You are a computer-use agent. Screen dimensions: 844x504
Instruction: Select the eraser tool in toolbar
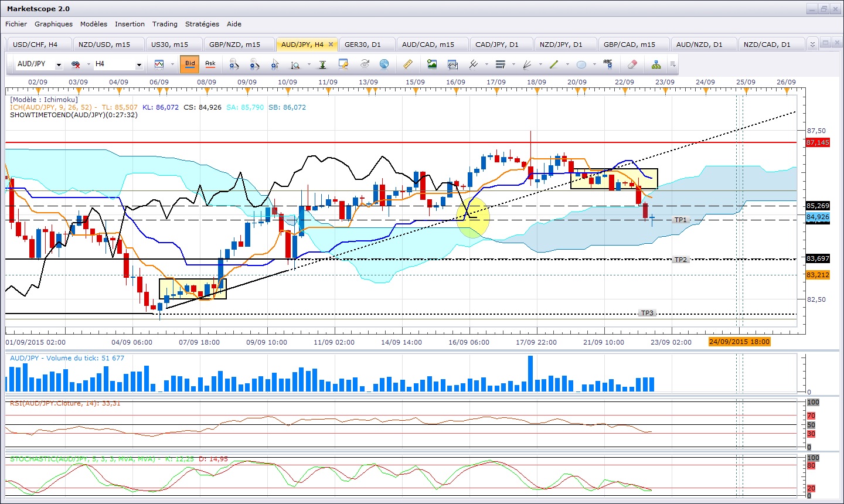click(x=632, y=64)
